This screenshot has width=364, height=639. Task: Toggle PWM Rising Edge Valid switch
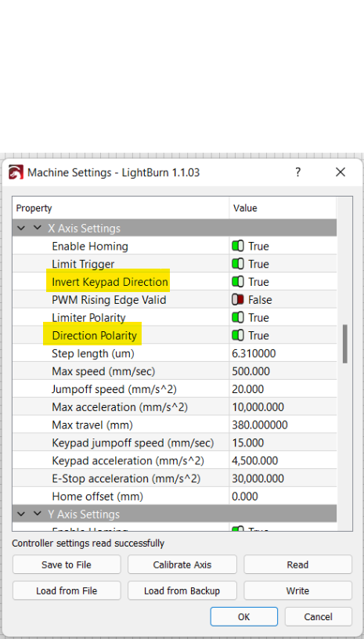click(238, 300)
